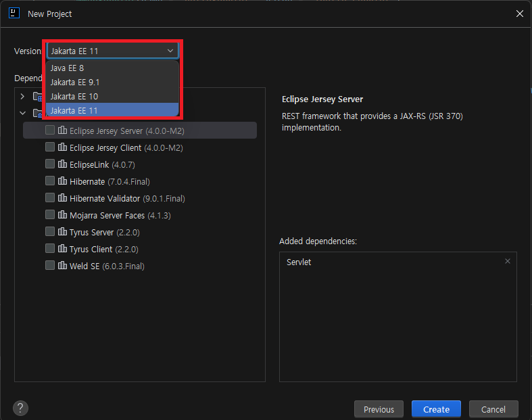Screen dimensions: 532x420
Task: Check the Hibernate (7.0.4.Final) checkbox
Action: [50, 181]
